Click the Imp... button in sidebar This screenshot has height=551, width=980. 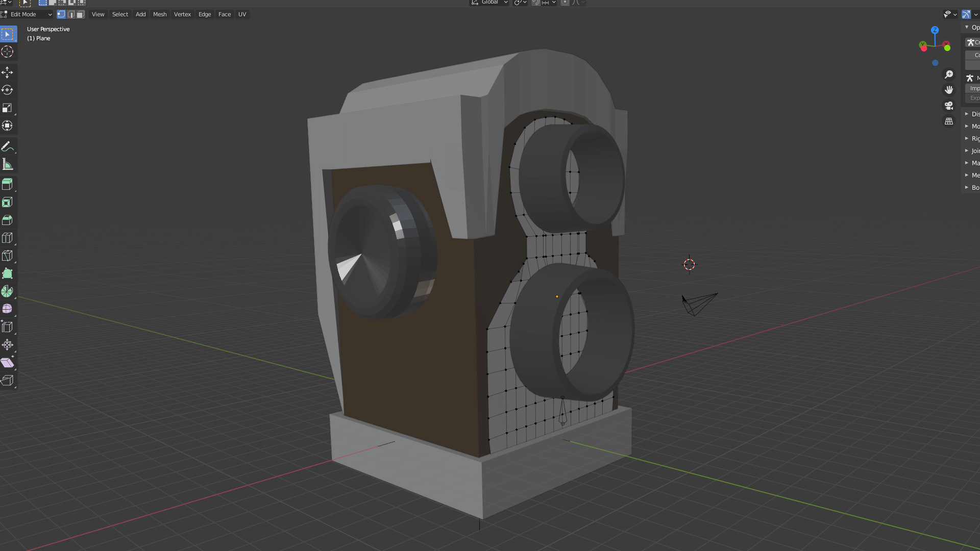pyautogui.click(x=973, y=88)
